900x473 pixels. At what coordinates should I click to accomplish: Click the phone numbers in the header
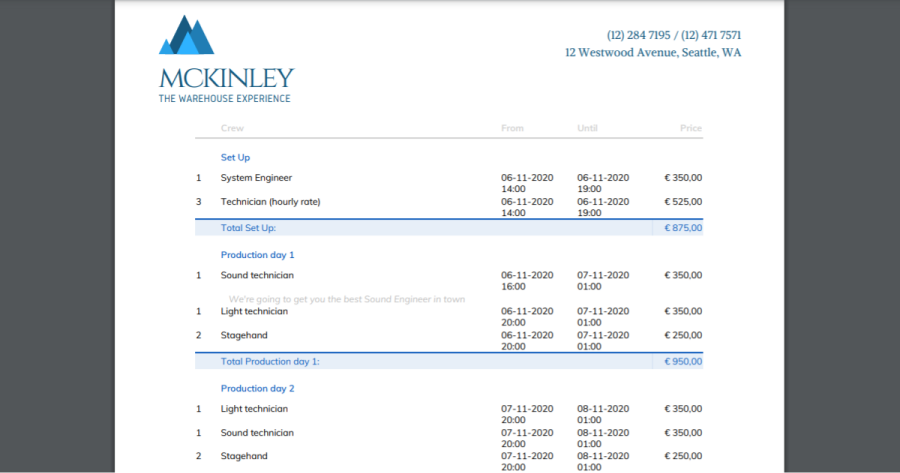[x=673, y=35]
